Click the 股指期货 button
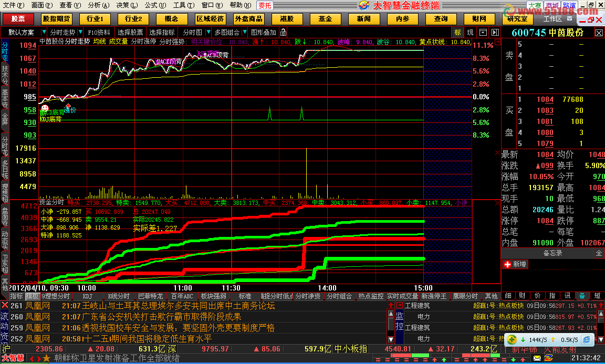 pyautogui.click(x=56, y=18)
